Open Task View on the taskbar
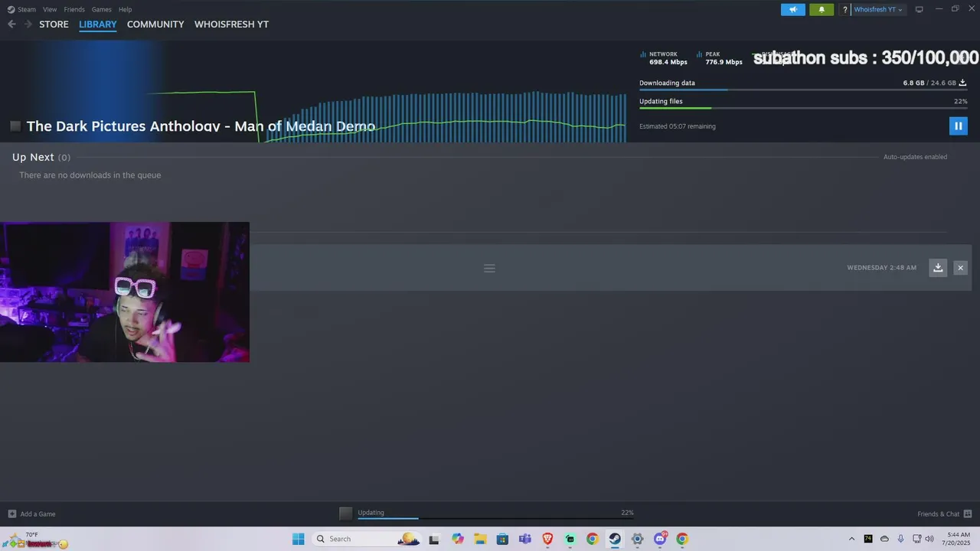This screenshot has height=551, width=980. click(x=434, y=539)
